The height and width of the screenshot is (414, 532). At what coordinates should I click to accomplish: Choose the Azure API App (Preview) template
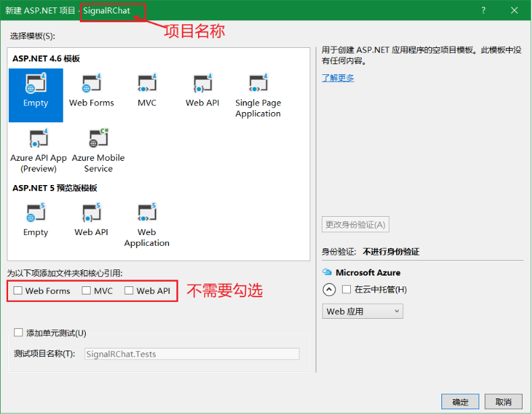(x=39, y=151)
